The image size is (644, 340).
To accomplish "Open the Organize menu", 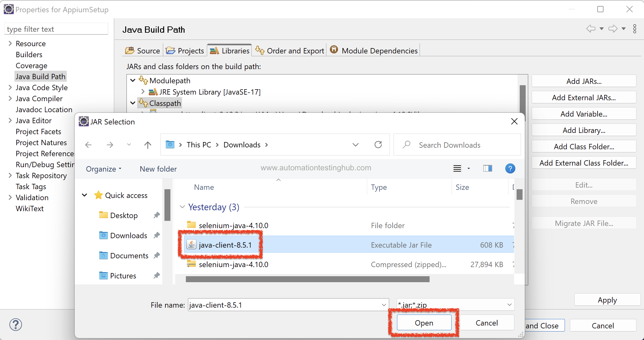I will 103,169.
